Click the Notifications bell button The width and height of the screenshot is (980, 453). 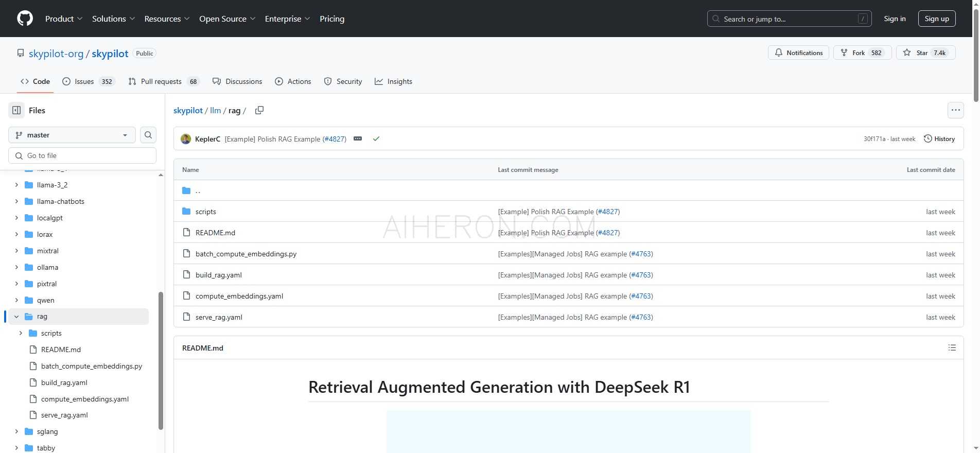pos(798,53)
